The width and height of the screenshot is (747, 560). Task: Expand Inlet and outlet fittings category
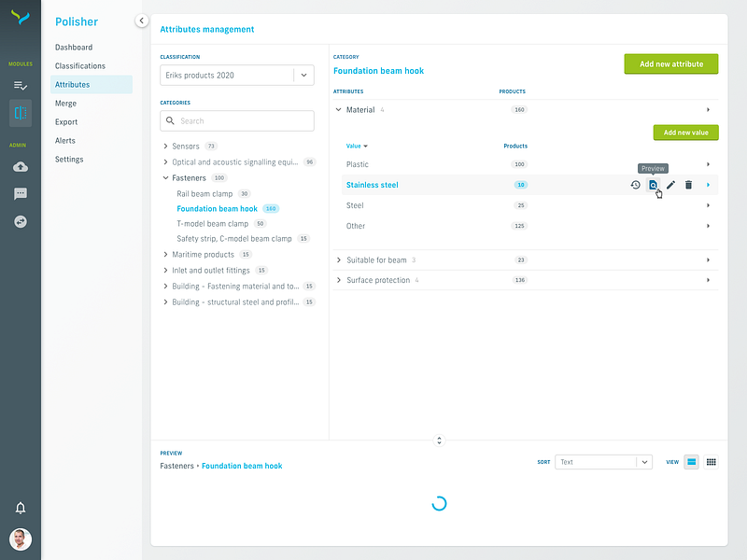point(165,270)
